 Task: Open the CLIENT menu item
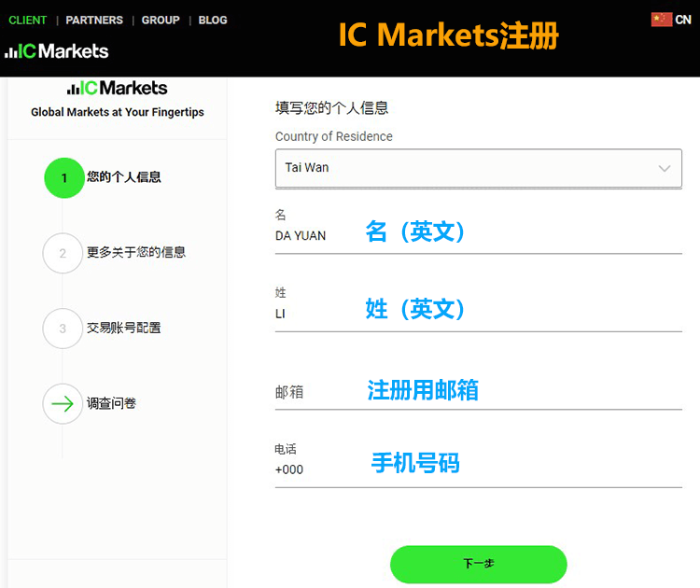point(28,21)
